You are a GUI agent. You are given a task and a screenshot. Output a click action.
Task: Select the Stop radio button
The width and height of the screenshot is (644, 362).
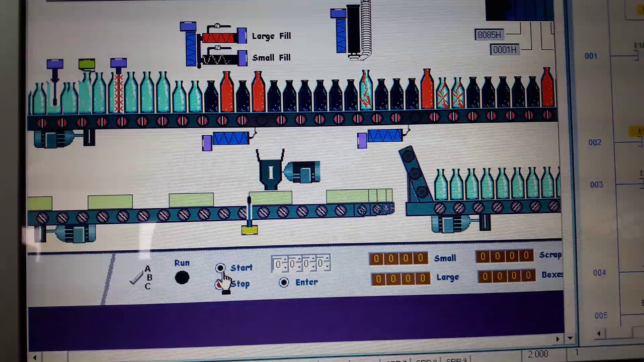click(219, 285)
